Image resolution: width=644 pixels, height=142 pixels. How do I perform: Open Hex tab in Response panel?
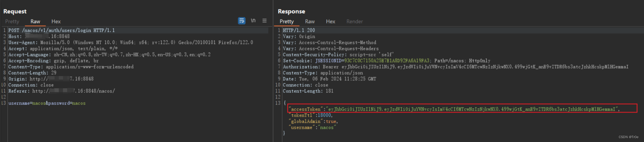click(x=331, y=22)
